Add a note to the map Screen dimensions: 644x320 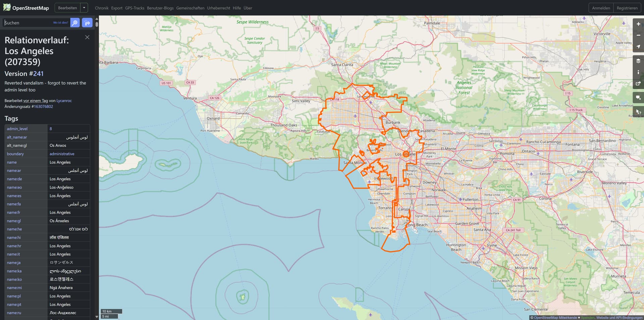[x=638, y=98]
